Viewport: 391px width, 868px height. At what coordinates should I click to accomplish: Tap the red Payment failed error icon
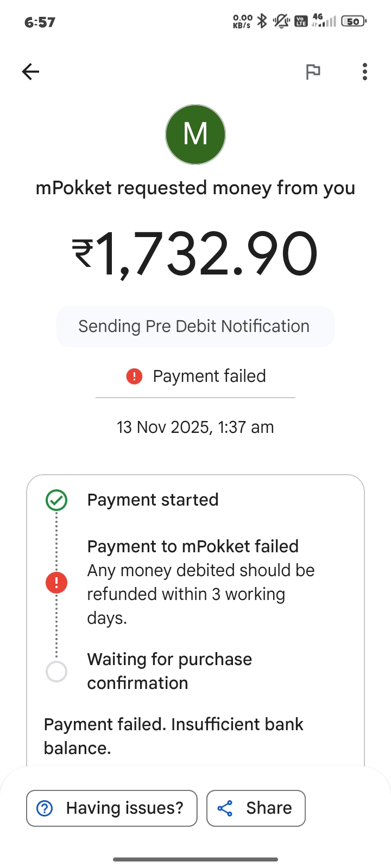pos(134,376)
